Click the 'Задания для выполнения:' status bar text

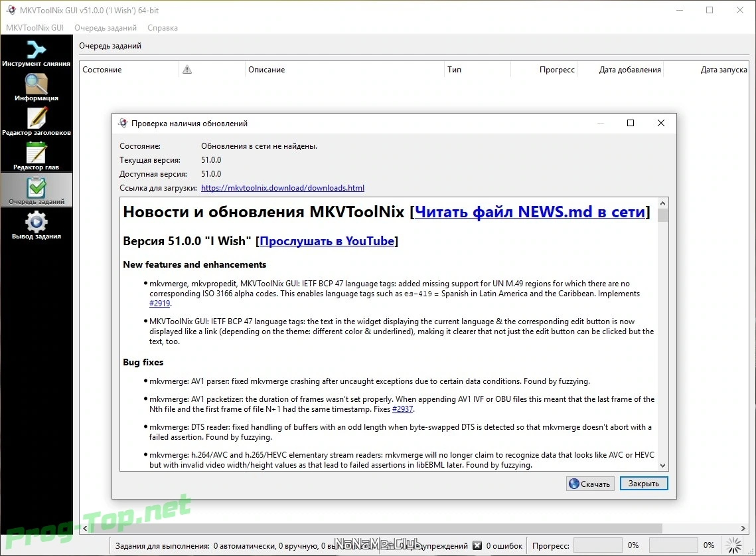pos(163,546)
